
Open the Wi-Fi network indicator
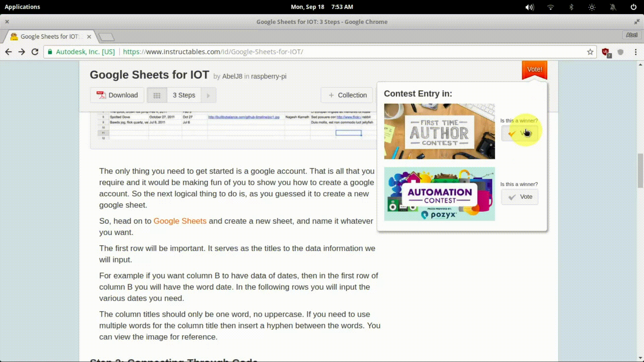point(550,7)
